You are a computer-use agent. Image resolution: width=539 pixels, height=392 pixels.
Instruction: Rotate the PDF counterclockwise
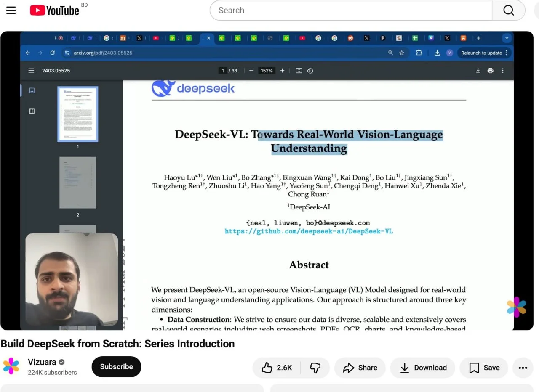[x=310, y=71]
